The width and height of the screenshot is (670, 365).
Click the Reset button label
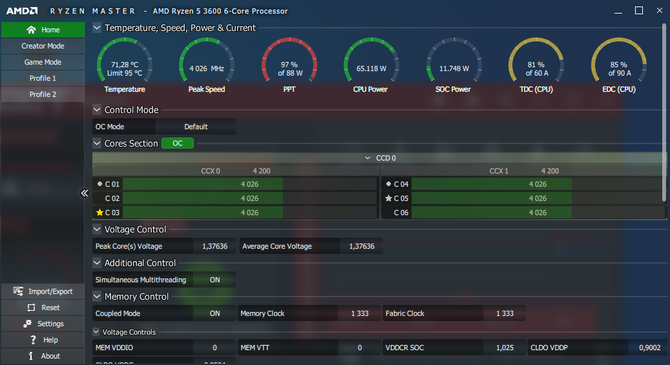[50, 307]
